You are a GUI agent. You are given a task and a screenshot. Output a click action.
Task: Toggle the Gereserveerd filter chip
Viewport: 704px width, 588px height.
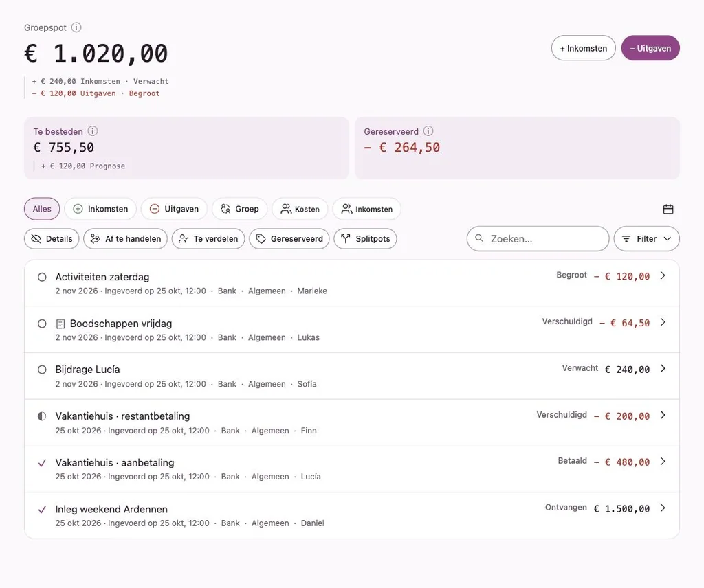tap(289, 238)
